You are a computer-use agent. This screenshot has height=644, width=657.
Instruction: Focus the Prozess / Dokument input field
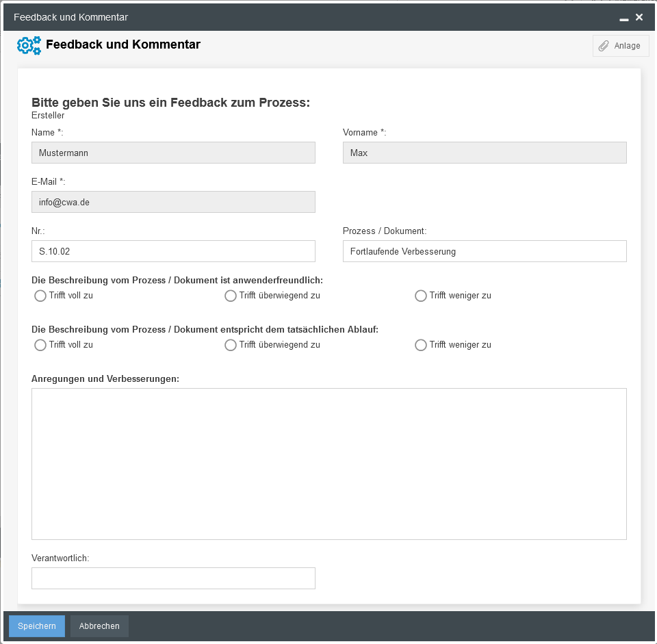click(x=485, y=251)
